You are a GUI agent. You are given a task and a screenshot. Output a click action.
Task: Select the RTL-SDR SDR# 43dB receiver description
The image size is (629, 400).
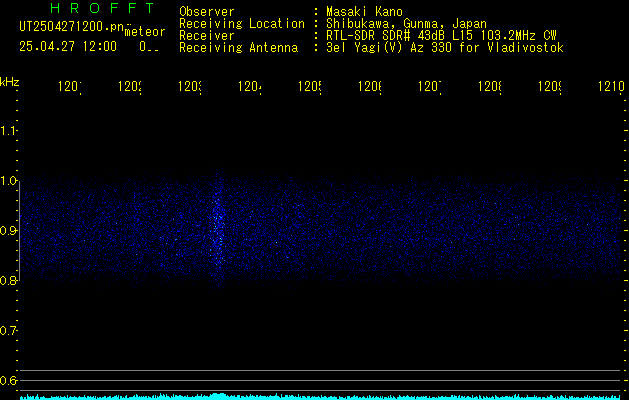tap(441, 36)
